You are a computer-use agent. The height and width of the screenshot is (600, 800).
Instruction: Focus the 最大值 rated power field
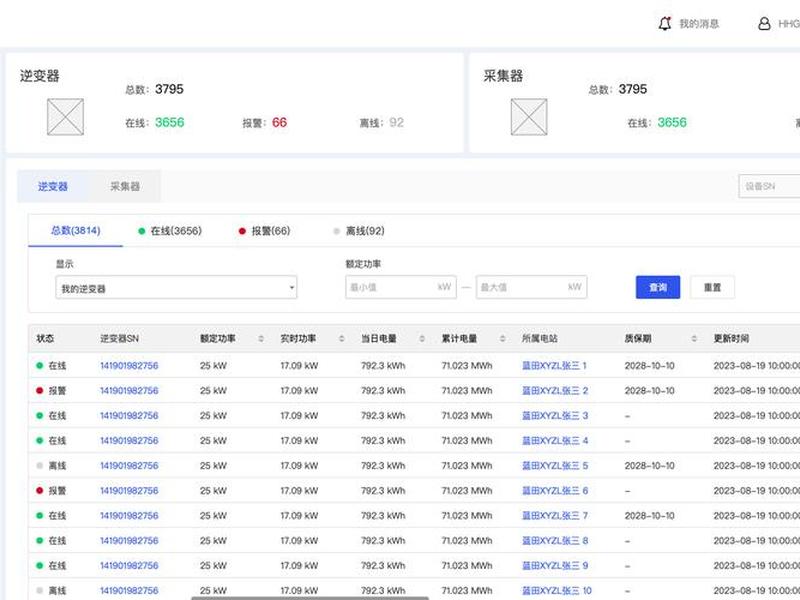(x=531, y=287)
